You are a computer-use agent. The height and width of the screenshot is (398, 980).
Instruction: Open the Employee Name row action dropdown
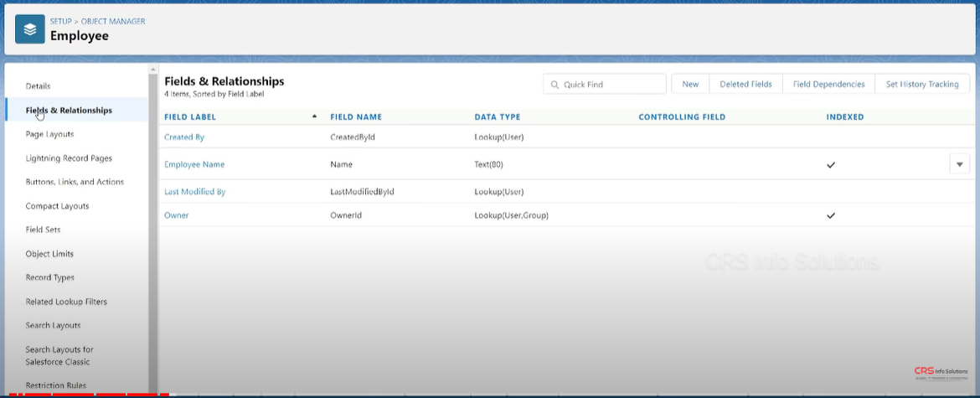(x=959, y=164)
